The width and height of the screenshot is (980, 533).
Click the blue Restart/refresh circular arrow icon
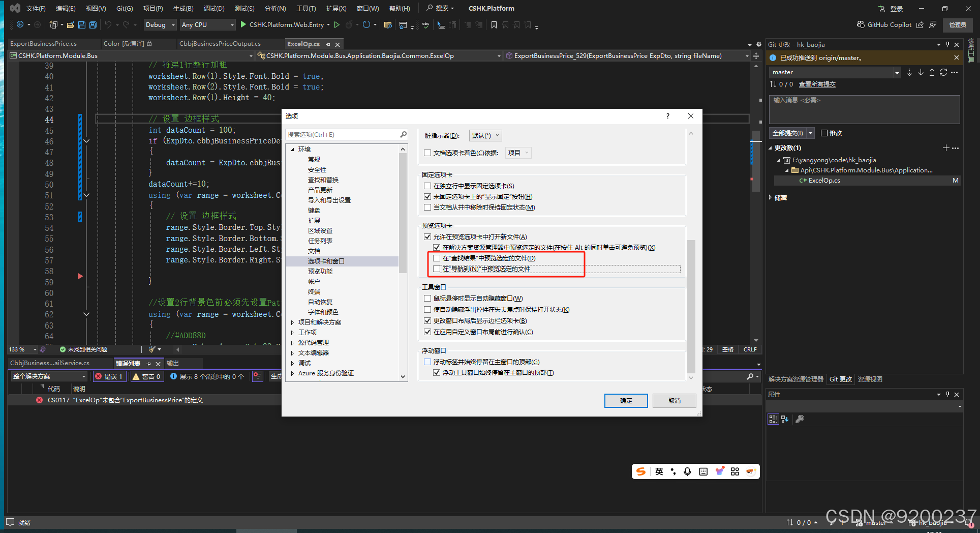366,24
